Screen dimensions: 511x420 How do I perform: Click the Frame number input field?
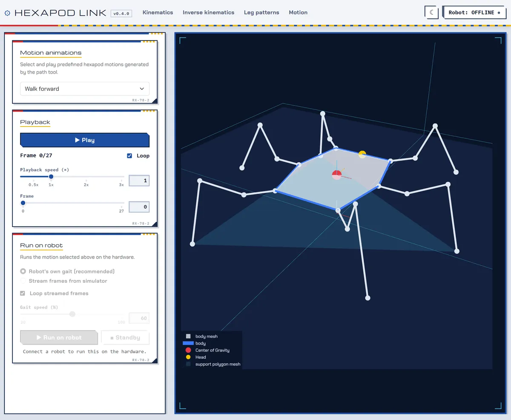(x=139, y=207)
